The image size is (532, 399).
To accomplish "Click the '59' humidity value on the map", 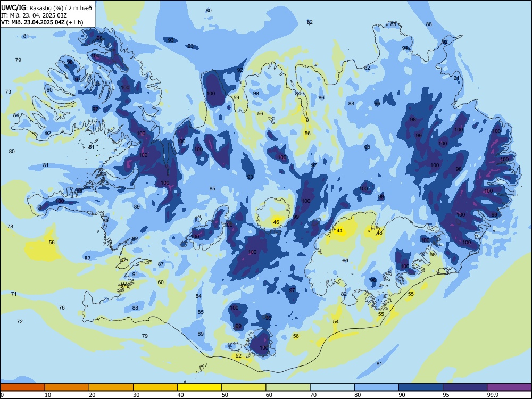I will click(236, 98).
